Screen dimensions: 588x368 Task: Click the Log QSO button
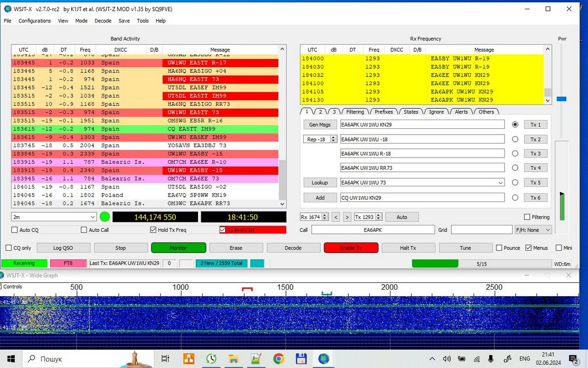63,248
